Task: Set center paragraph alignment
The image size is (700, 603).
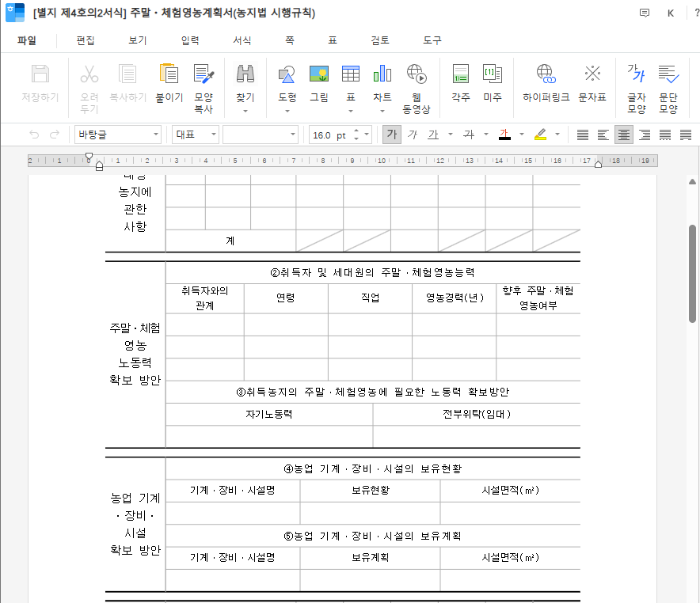Action: pyautogui.click(x=624, y=135)
